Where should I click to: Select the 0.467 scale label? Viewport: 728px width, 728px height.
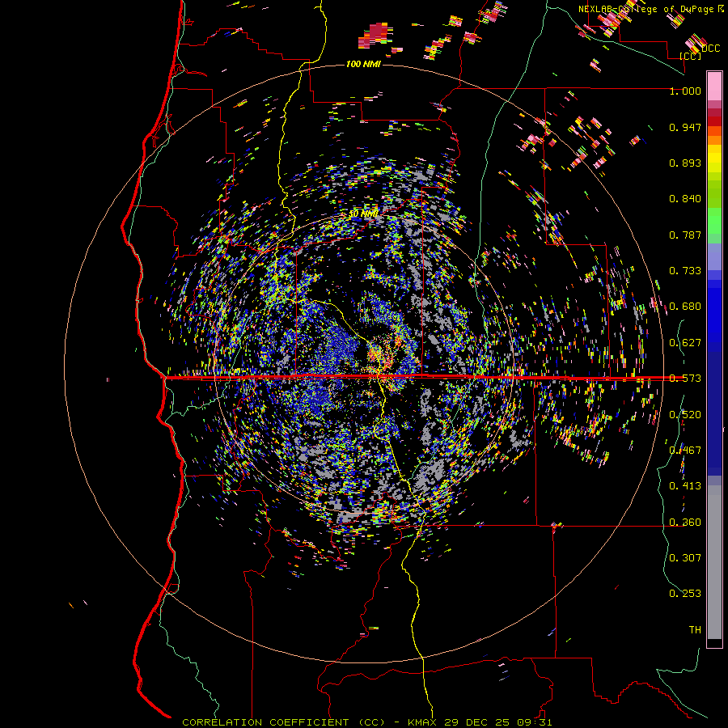coord(685,451)
